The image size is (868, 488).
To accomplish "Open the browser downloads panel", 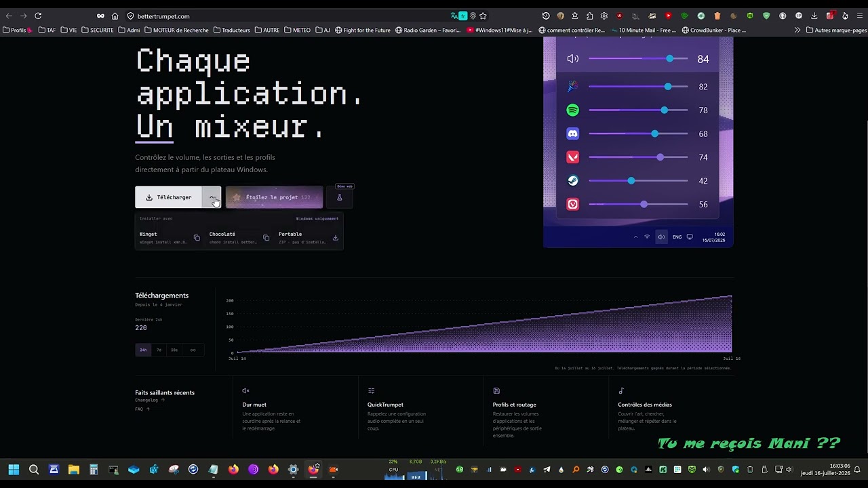I will [814, 16].
